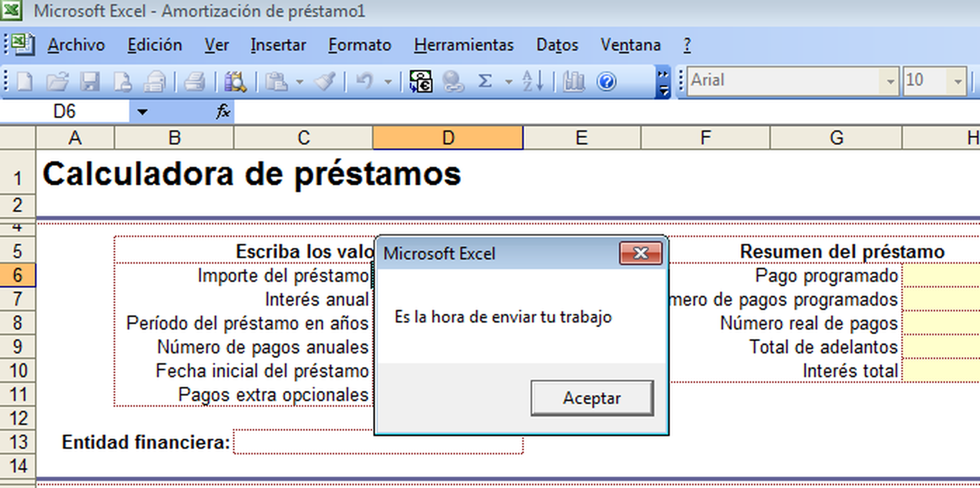Click the 'Calculadora de préstamos' title cell
The width and height of the screenshot is (980, 488).
tap(252, 174)
